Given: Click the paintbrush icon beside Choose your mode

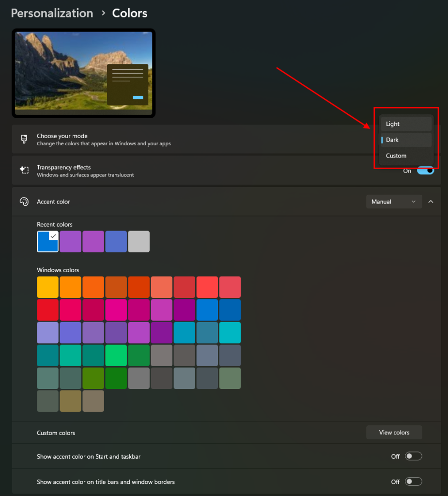Looking at the screenshot, I should click(x=24, y=139).
